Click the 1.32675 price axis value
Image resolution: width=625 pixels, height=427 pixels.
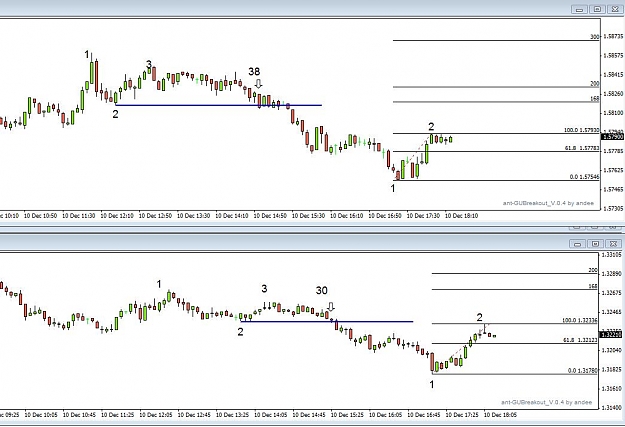coord(612,293)
